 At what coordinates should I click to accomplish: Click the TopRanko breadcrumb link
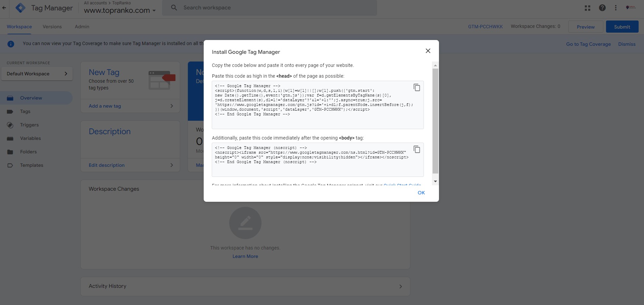121,3
